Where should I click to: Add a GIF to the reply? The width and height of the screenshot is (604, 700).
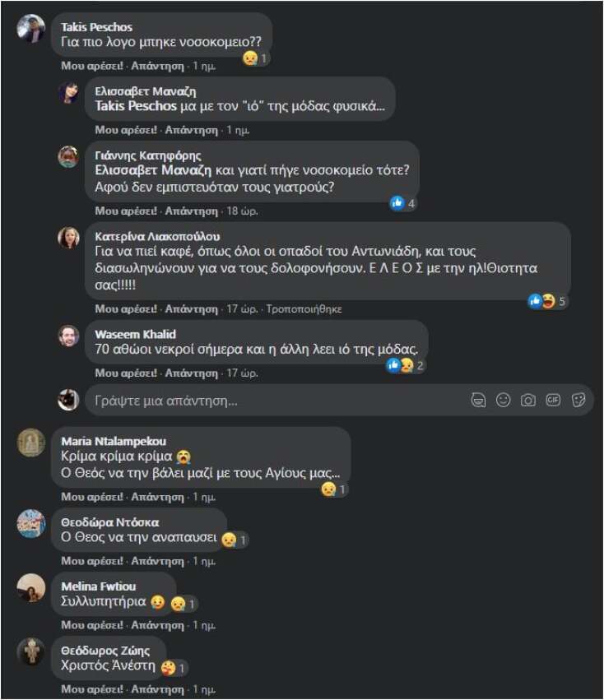point(553,400)
